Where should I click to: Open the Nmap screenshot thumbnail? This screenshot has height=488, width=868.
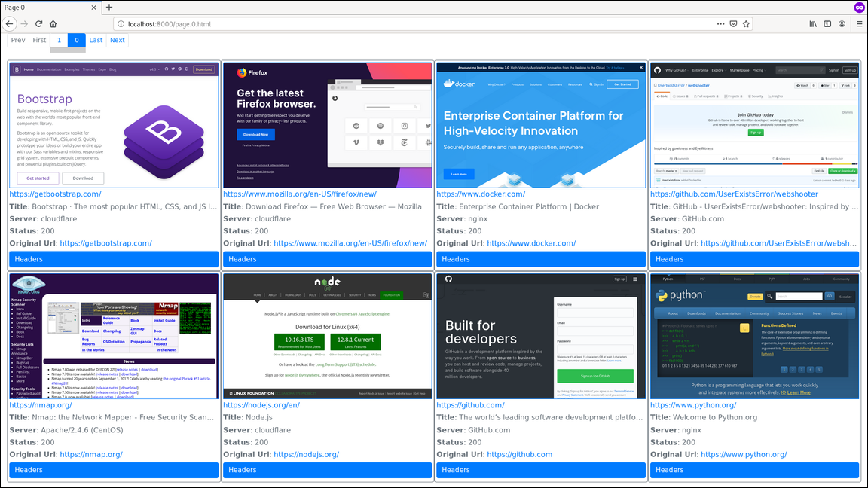point(114,336)
